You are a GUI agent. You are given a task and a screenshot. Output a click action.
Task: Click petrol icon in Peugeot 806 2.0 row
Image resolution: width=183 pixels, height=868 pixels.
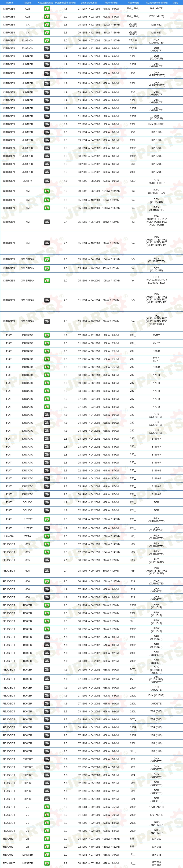click(x=47, y=581)
